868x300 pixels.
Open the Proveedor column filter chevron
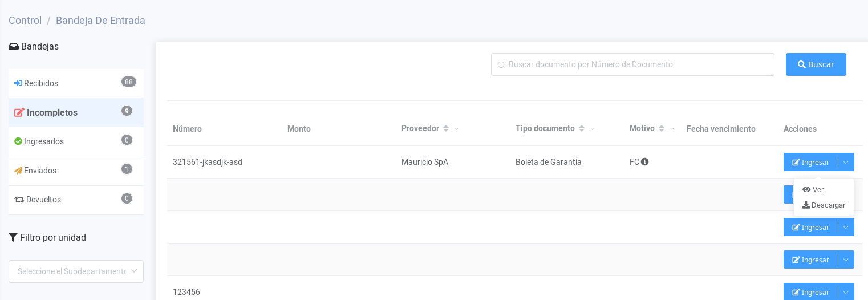456,129
